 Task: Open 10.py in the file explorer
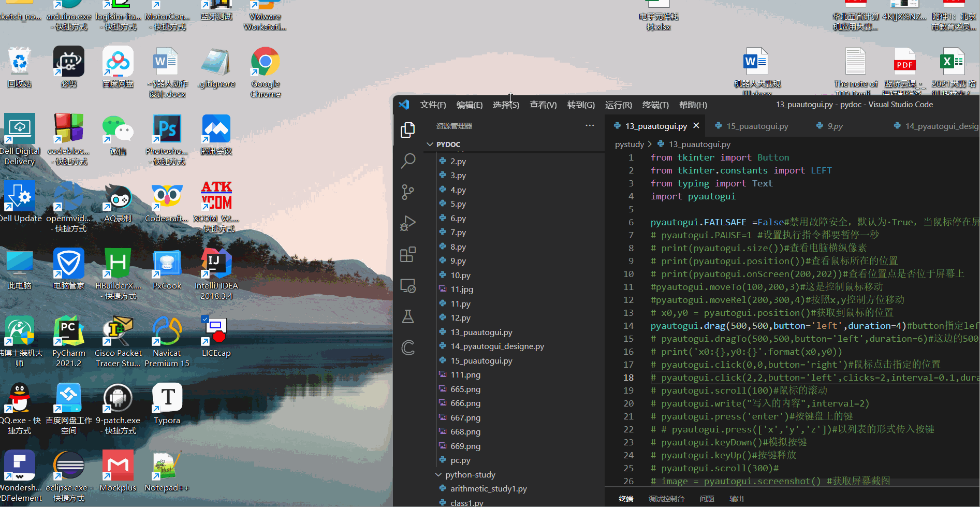click(x=460, y=275)
